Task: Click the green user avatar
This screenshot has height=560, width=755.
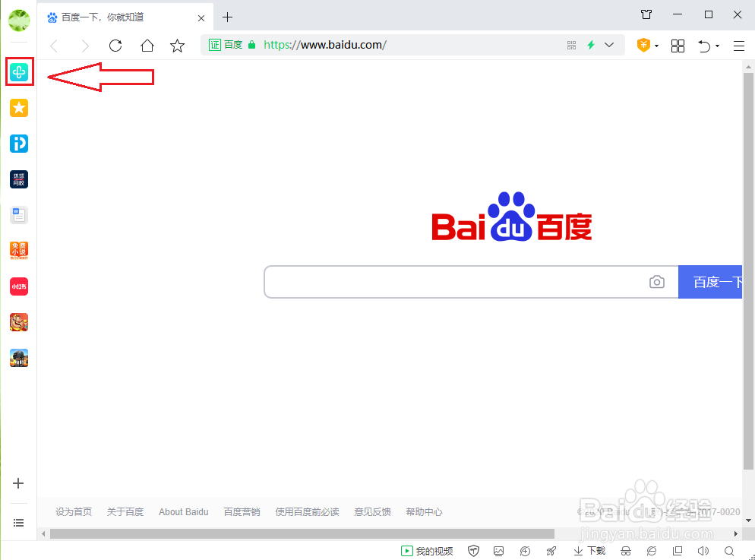Action: pyautogui.click(x=19, y=21)
